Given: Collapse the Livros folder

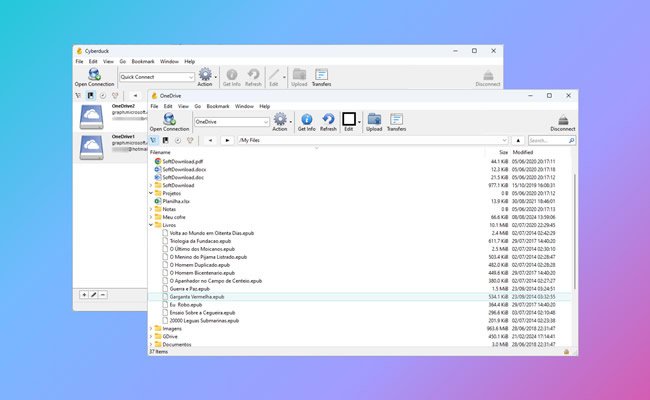Looking at the screenshot, I should point(151,225).
